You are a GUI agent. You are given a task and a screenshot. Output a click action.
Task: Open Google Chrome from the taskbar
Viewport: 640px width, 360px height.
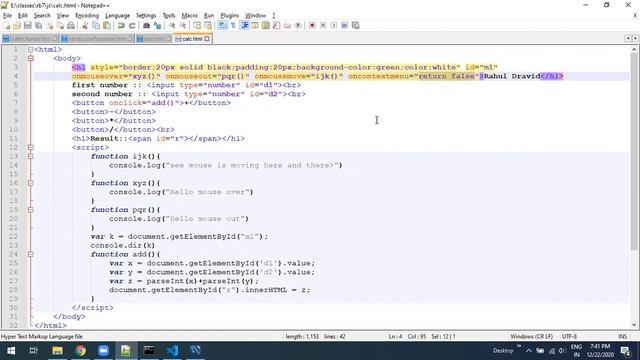coord(80,351)
